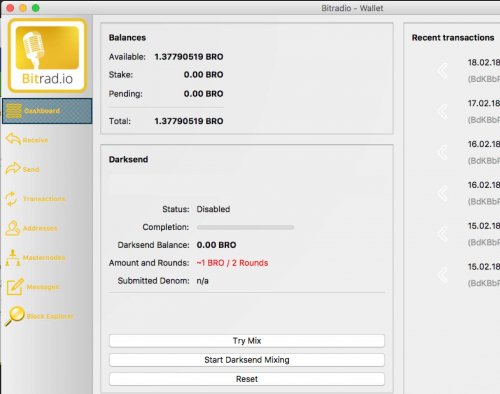Click the Try Mix button
Screen dimensions: 500x394
point(247,341)
